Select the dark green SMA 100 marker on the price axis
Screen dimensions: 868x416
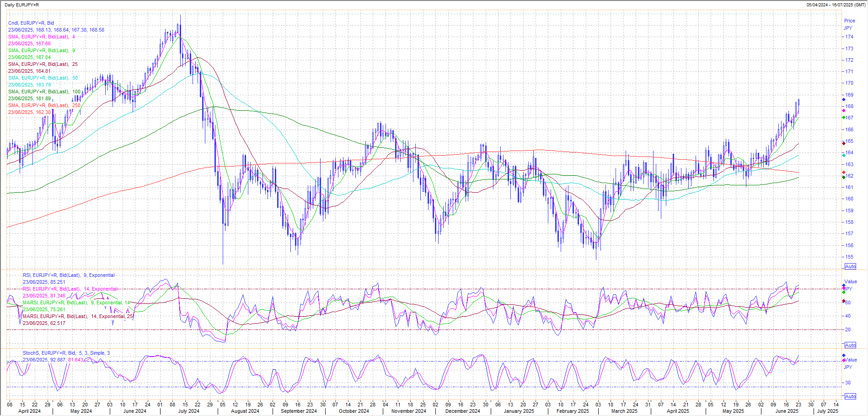coord(844,177)
